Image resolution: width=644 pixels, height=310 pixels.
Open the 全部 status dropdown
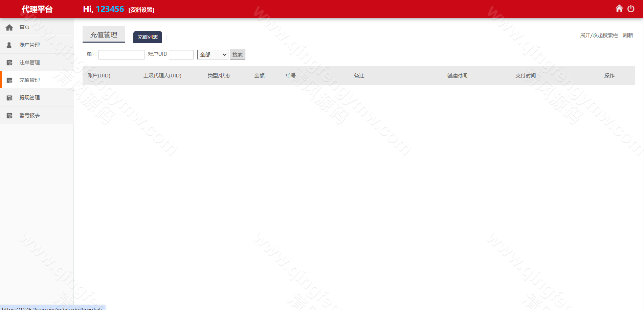(x=213, y=54)
